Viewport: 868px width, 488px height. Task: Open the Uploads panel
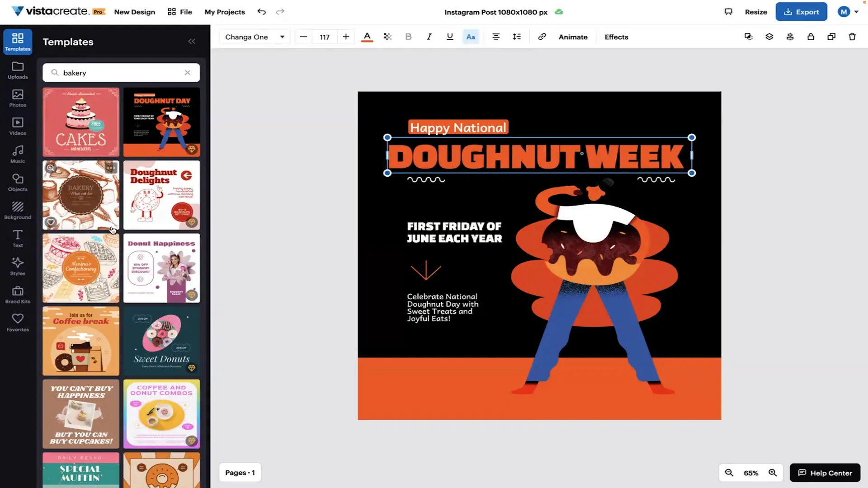[18, 70]
